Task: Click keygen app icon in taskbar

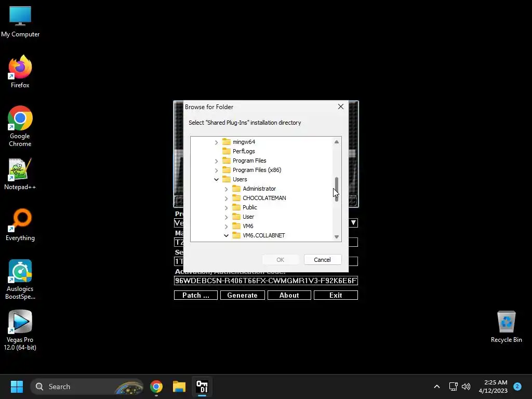Action: (202, 387)
